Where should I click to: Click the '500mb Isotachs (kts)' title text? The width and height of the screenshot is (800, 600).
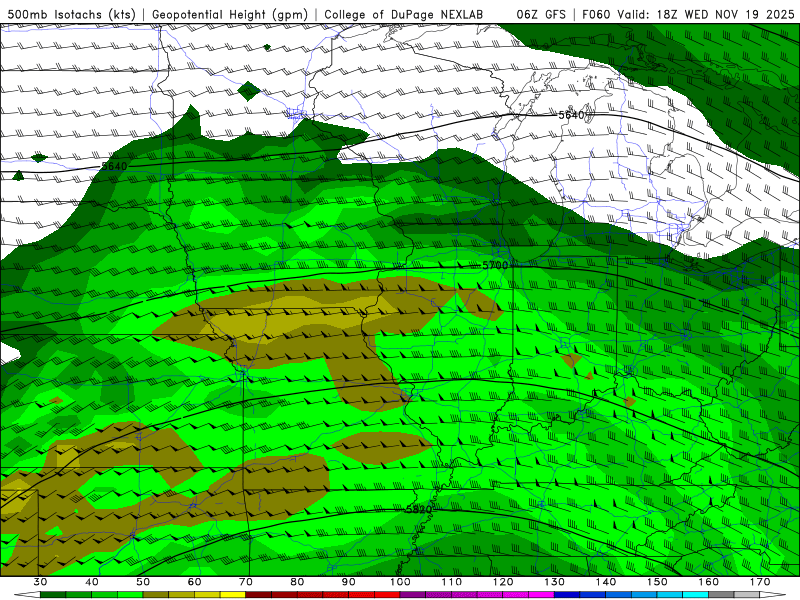71,15
